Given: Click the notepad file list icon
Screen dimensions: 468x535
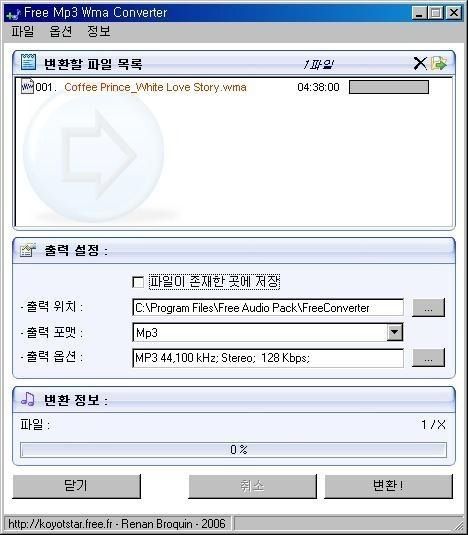Looking at the screenshot, I should tap(28, 62).
